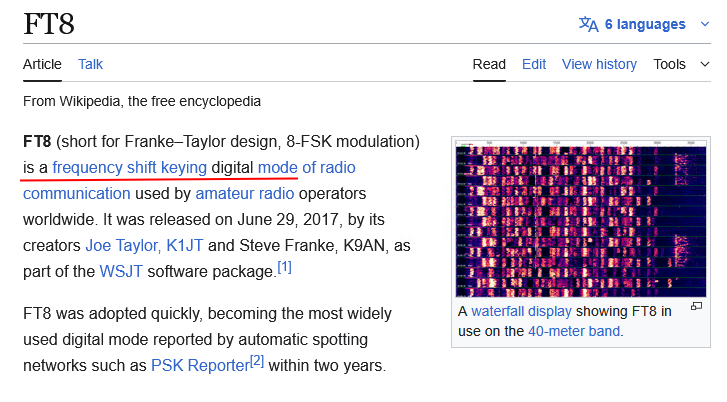This screenshot has height=402, width=727.
Task: Jump to citation reference 2
Action: pos(257,361)
